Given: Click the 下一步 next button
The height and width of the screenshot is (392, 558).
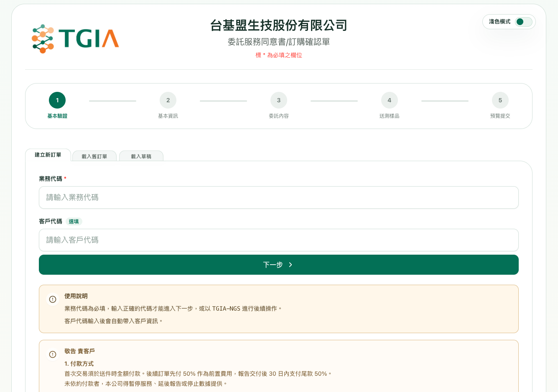Looking at the screenshot, I should (x=279, y=265).
